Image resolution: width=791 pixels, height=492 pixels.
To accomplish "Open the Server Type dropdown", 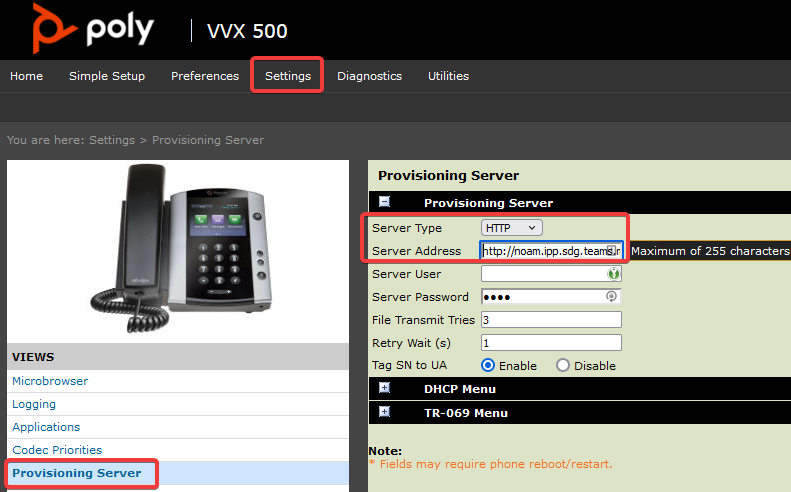I will point(512,228).
